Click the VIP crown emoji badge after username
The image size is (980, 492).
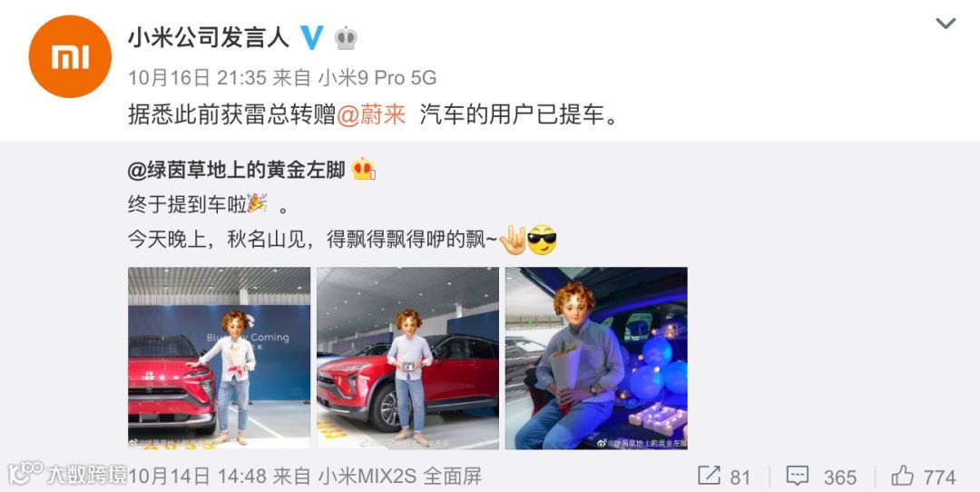click(x=363, y=169)
